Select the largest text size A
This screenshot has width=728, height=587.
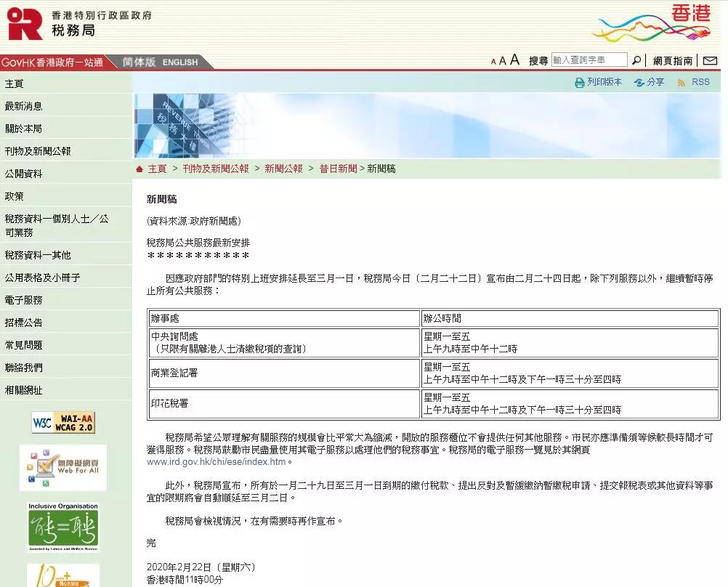514,60
